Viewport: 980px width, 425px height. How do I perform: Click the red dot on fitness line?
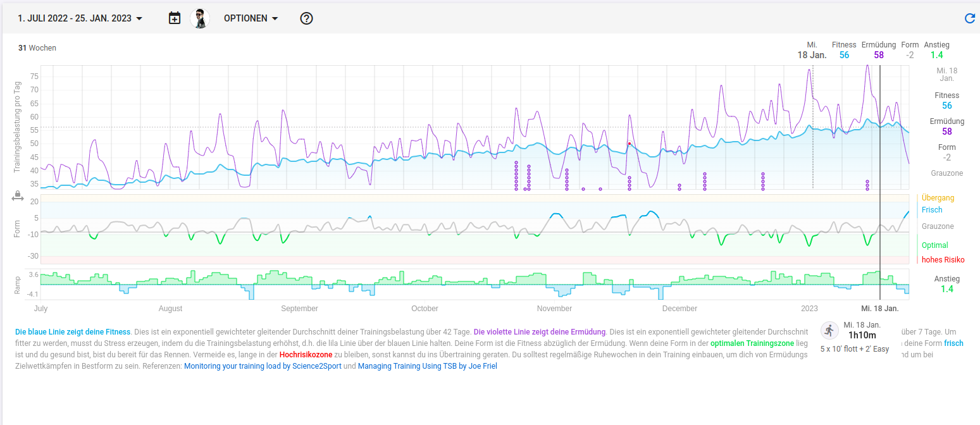coord(630,144)
